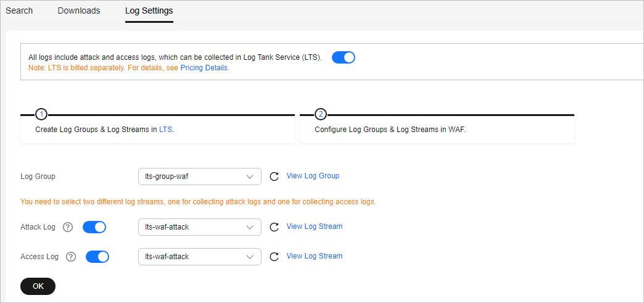
Task: Refresh the Attack Log stream list
Action: 274,227
